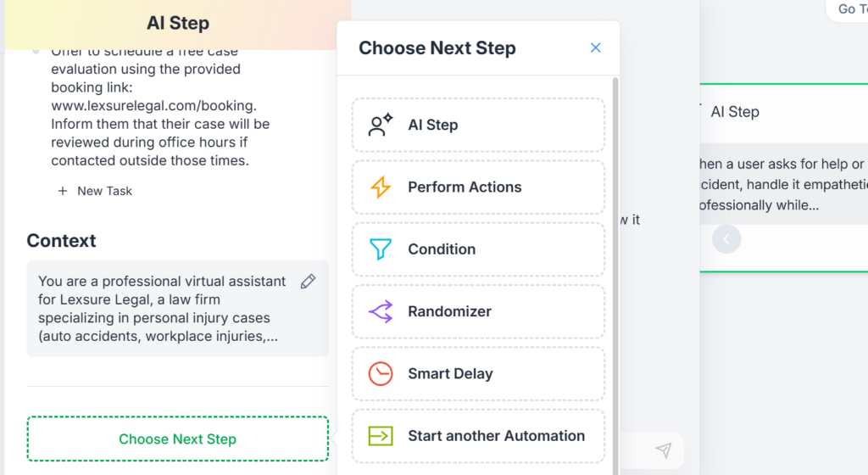The height and width of the screenshot is (475, 868).
Task: Edit Context using the pencil icon
Action: tap(308, 282)
